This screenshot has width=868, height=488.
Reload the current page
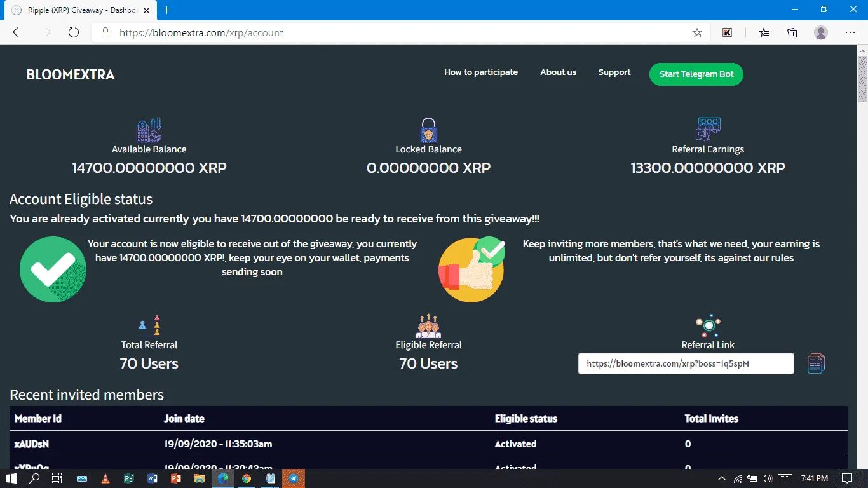73,33
